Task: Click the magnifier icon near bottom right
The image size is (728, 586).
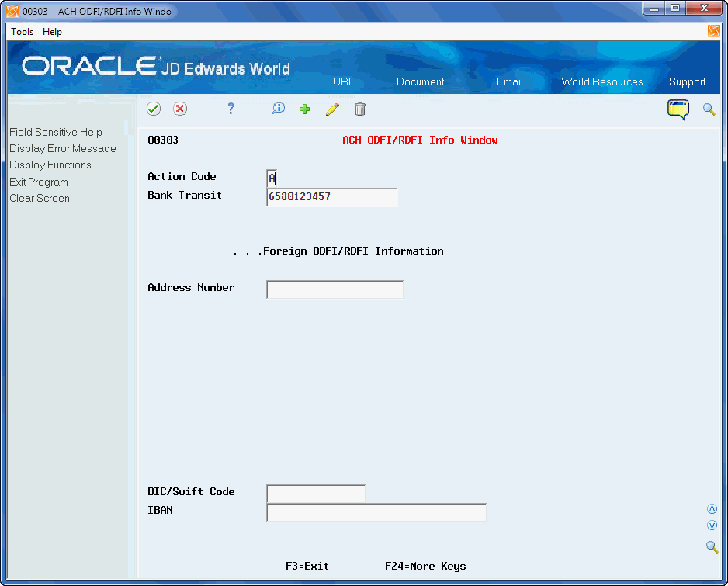Action: [x=712, y=547]
